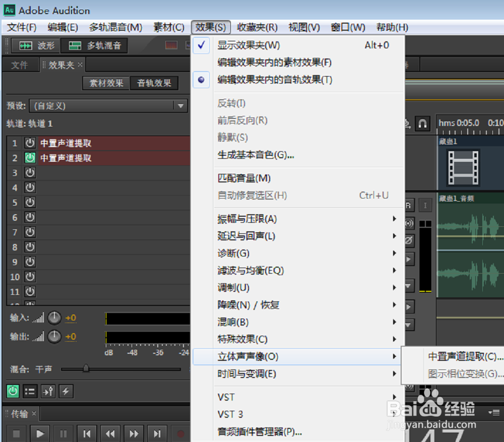Click the Rewind button
Image resolution: width=504 pixels, height=442 pixels.
110,433
